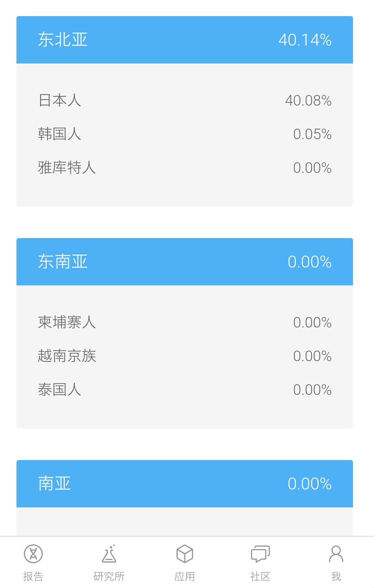Image resolution: width=374 pixels, height=588 pixels.
Task: Select the 社区 tab label
Action: click(x=260, y=576)
